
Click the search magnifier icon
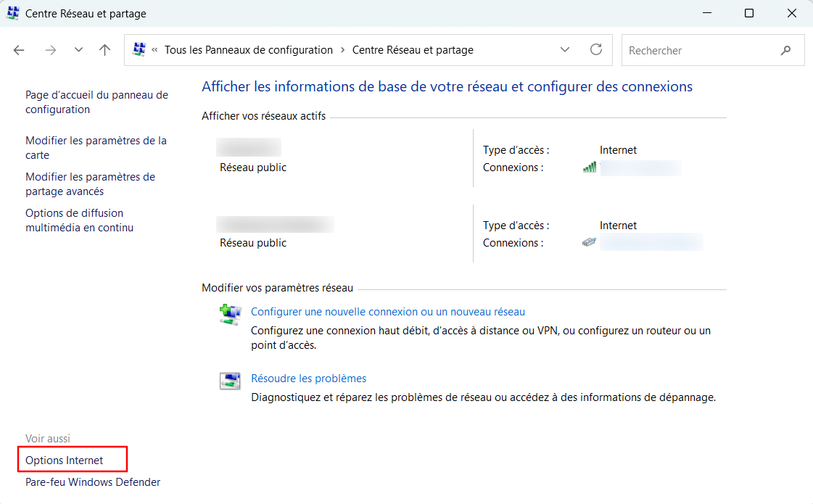point(786,50)
